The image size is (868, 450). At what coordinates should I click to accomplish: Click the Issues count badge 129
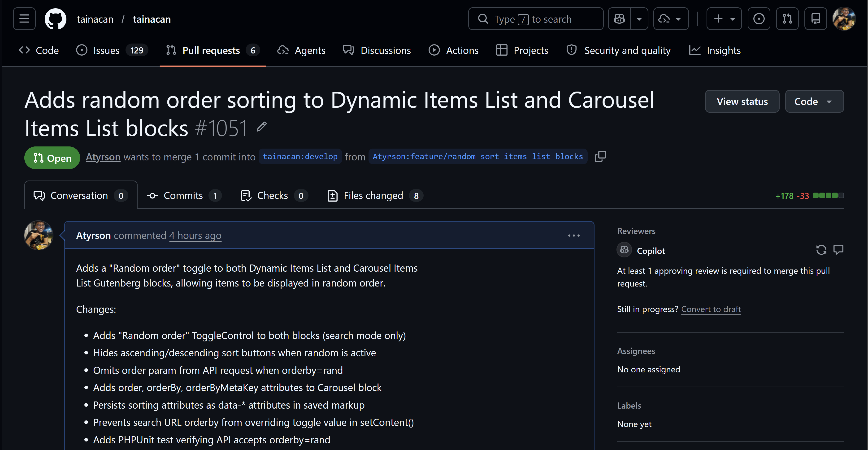(137, 50)
